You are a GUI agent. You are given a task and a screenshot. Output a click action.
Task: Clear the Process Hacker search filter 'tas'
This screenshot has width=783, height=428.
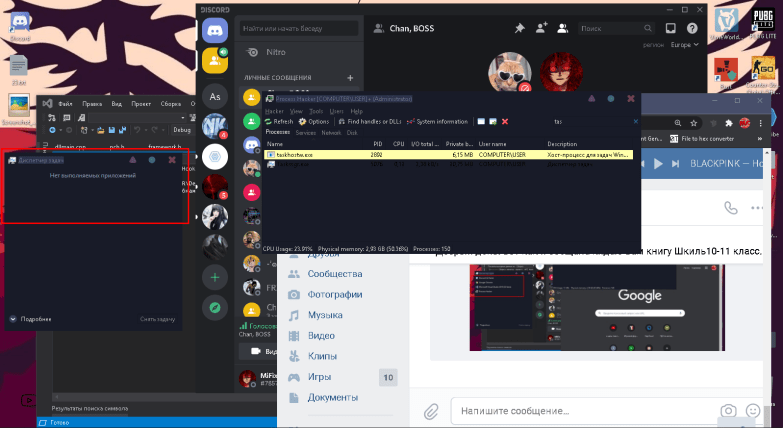point(636,121)
